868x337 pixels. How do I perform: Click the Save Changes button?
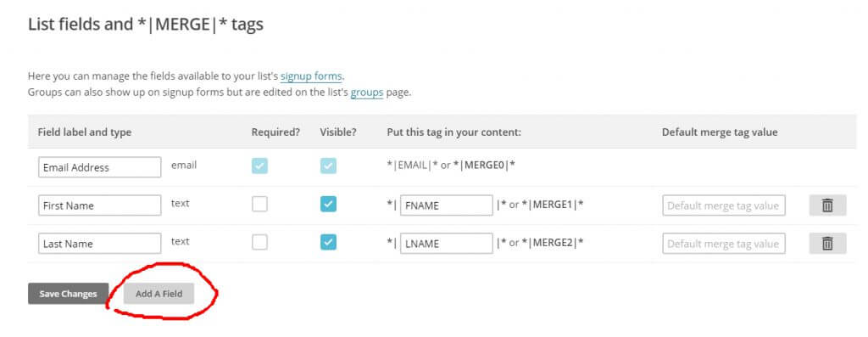[x=68, y=294]
